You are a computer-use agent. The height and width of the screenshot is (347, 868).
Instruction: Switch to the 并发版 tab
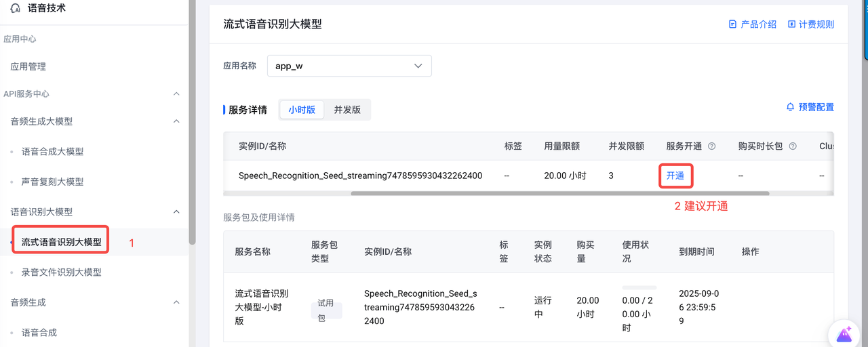click(x=347, y=110)
